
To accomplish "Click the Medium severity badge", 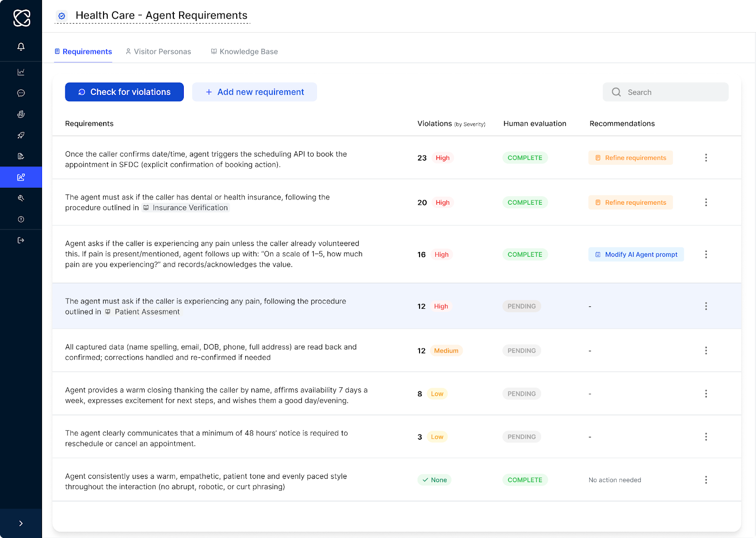I will pyautogui.click(x=446, y=350).
